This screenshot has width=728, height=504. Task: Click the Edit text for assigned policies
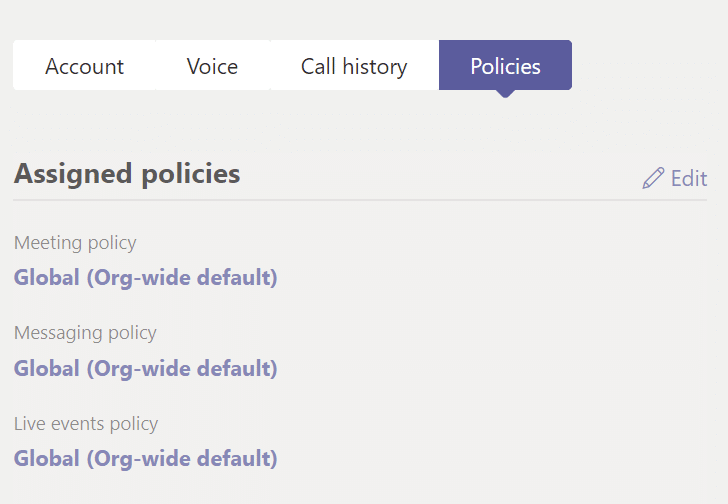(x=689, y=179)
